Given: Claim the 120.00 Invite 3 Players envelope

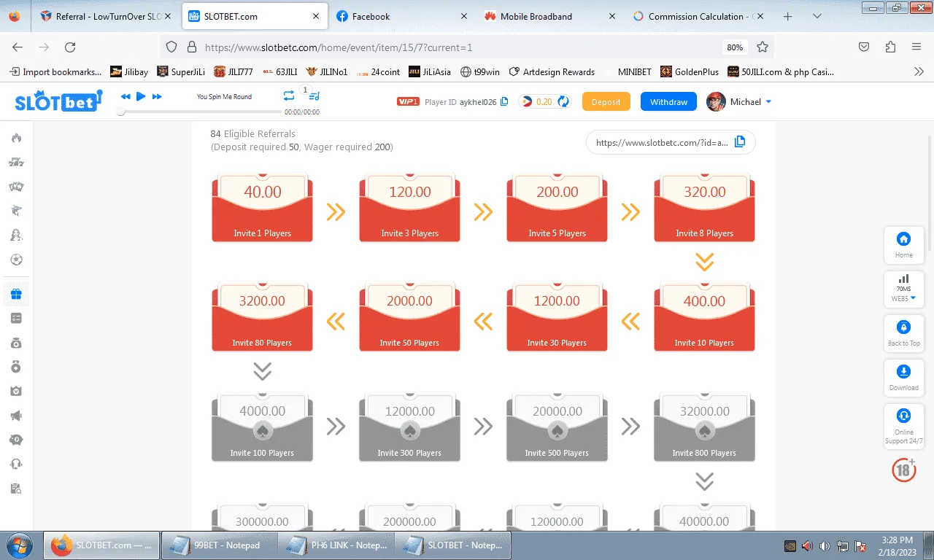Looking at the screenshot, I should [x=410, y=208].
